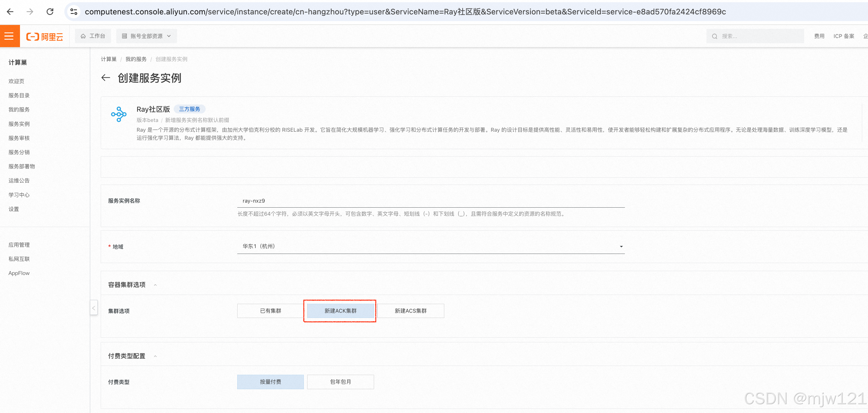Image resolution: width=868 pixels, height=413 pixels.
Task: Collapse the sidebar with the side handle arrow
Action: [x=94, y=308]
